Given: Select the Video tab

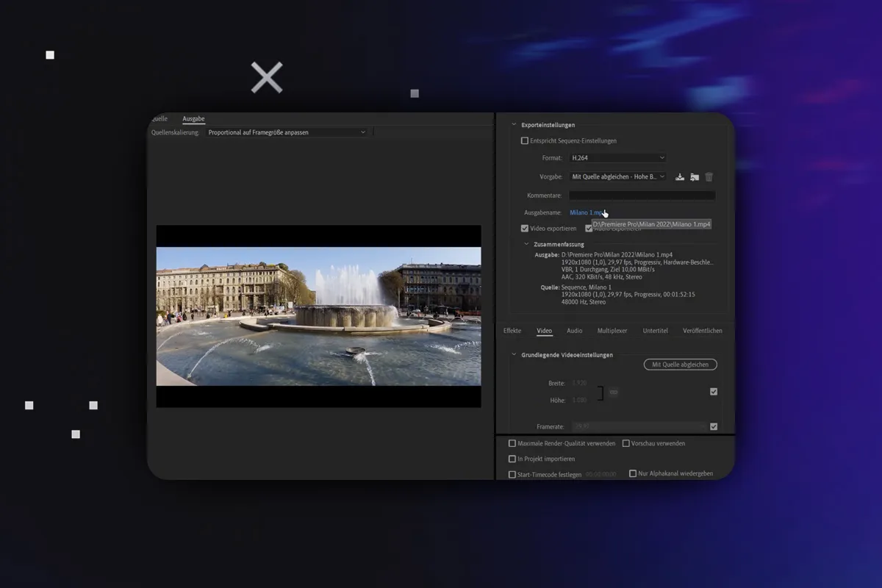Looking at the screenshot, I should point(544,331).
